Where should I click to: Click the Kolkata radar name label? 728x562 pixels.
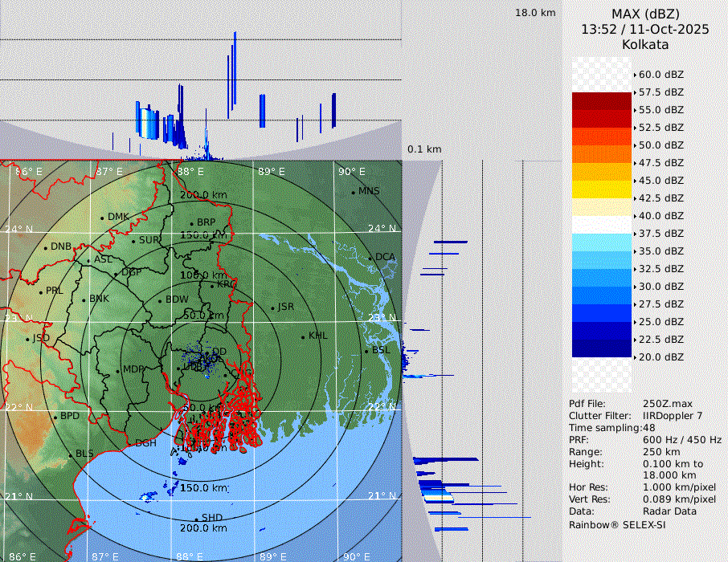[645, 44]
